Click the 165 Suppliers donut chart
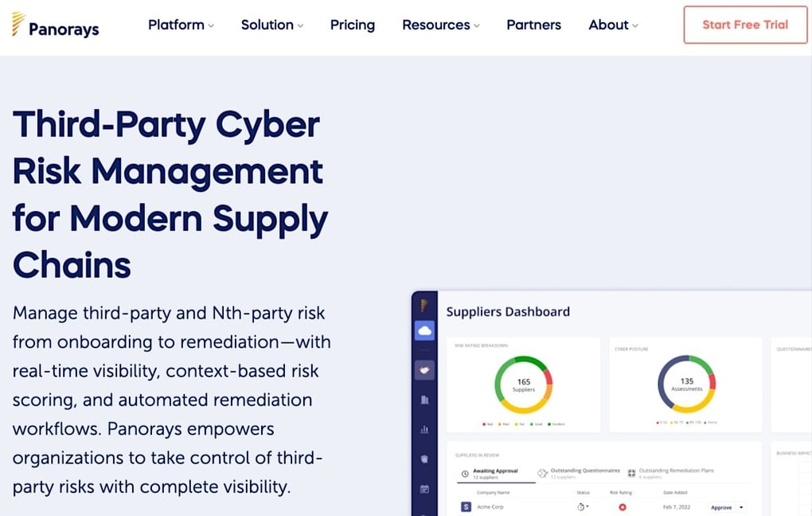 tap(524, 385)
